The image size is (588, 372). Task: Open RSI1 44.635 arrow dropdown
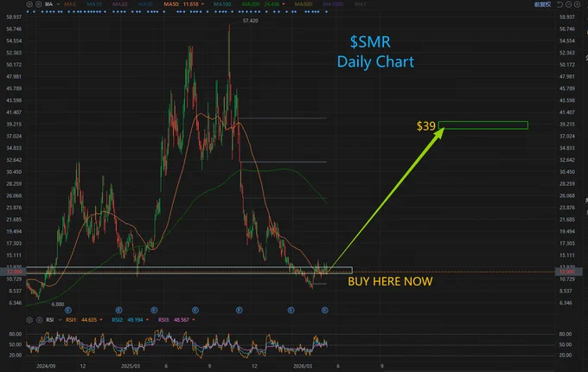tap(101, 320)
